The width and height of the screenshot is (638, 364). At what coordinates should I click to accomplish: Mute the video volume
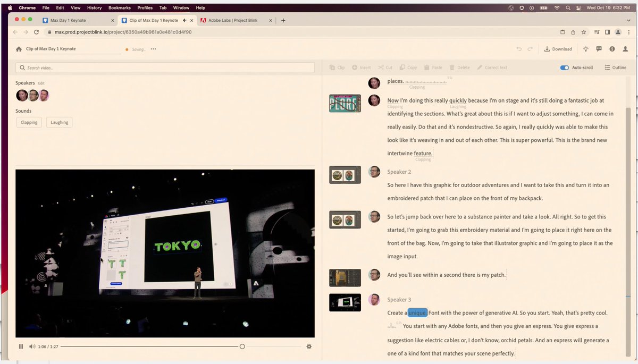pyautogui.click(x=32, y=346)
